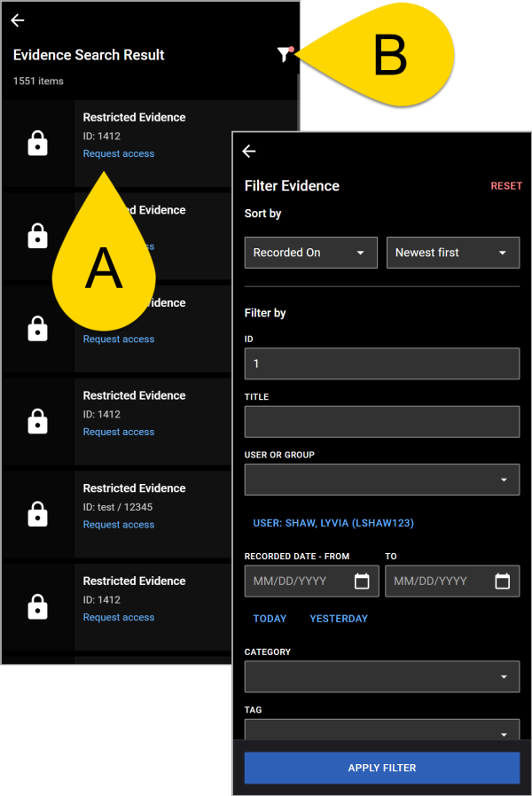Open calendar picker for the To date
Image resolution: width=532 pixels, height=796 pixels.
502,581
